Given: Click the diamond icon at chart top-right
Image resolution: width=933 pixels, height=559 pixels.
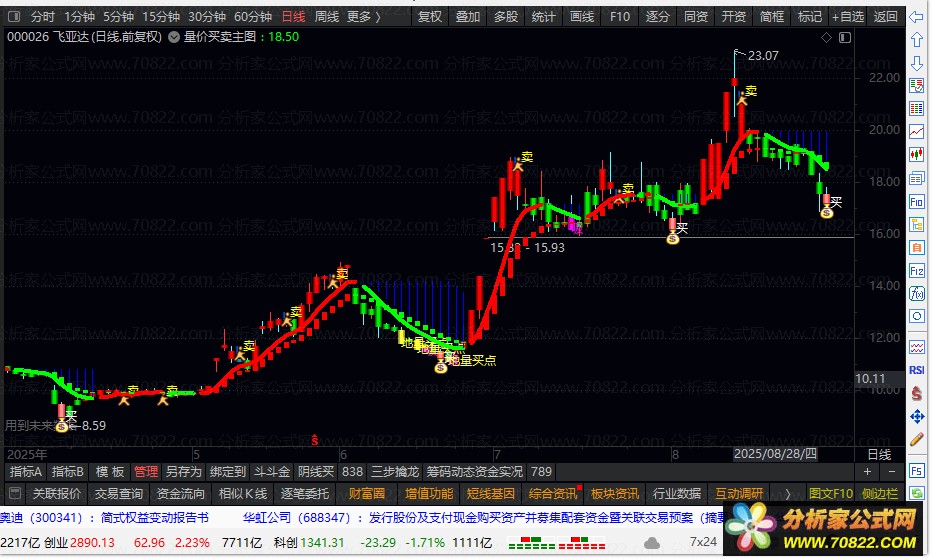Looking at the screenshot, I should click(x=826, y=38).
